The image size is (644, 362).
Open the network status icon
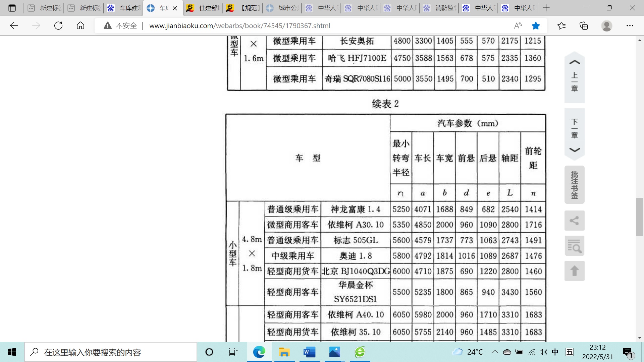click(x=532, y=352)
